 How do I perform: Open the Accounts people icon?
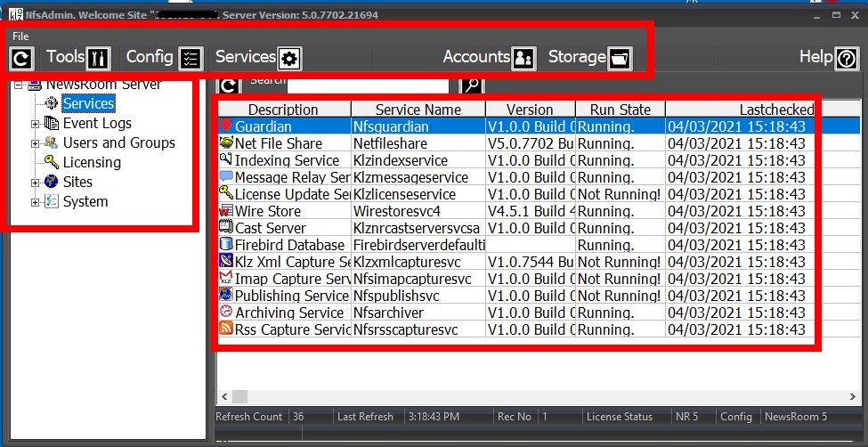pyautogui.click(x=523, y=58)
